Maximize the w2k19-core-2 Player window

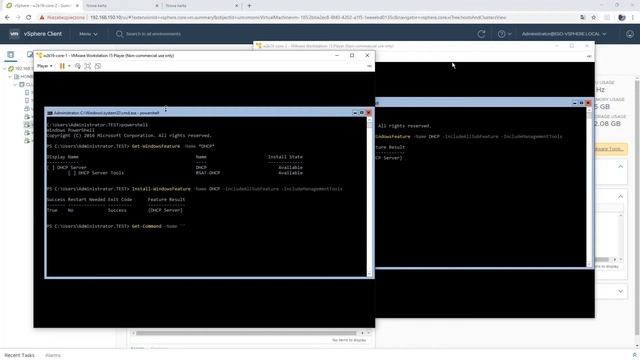(x=572, y=46)
